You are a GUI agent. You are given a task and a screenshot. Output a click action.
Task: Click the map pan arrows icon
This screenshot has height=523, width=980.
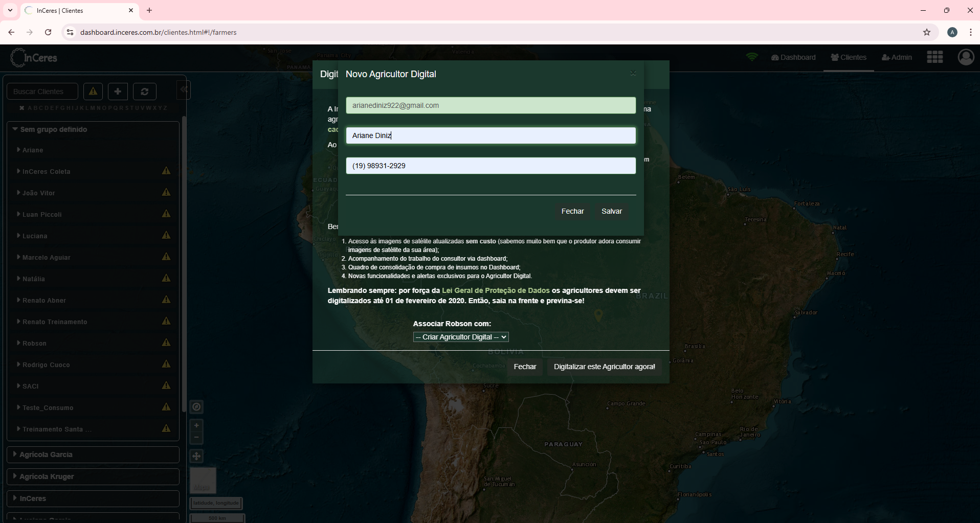click(196, 456)
